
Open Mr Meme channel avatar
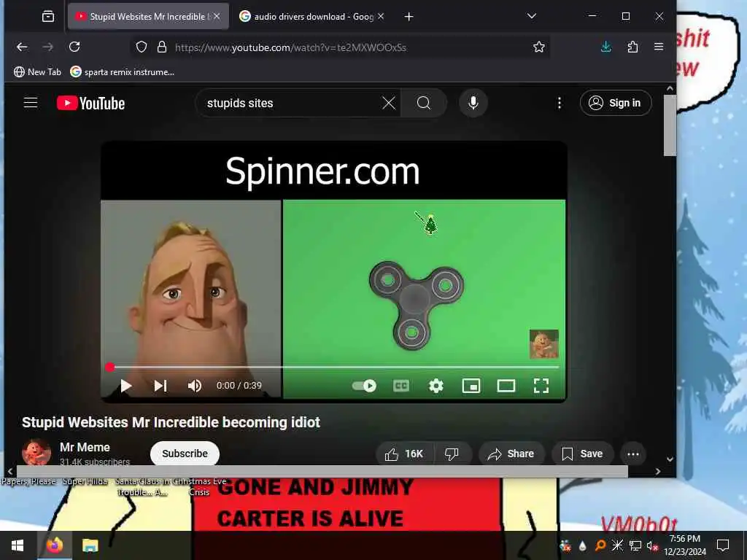pos(36,452)
